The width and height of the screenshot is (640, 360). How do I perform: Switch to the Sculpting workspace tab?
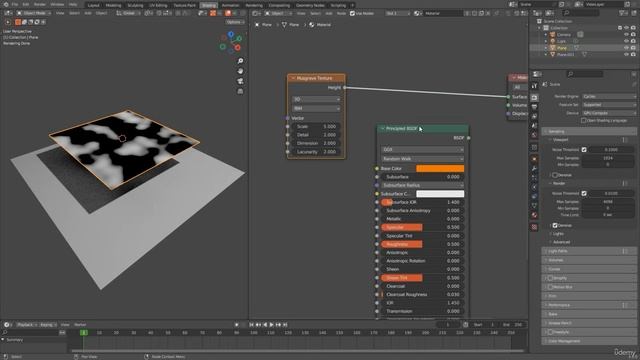click(135, 5)
